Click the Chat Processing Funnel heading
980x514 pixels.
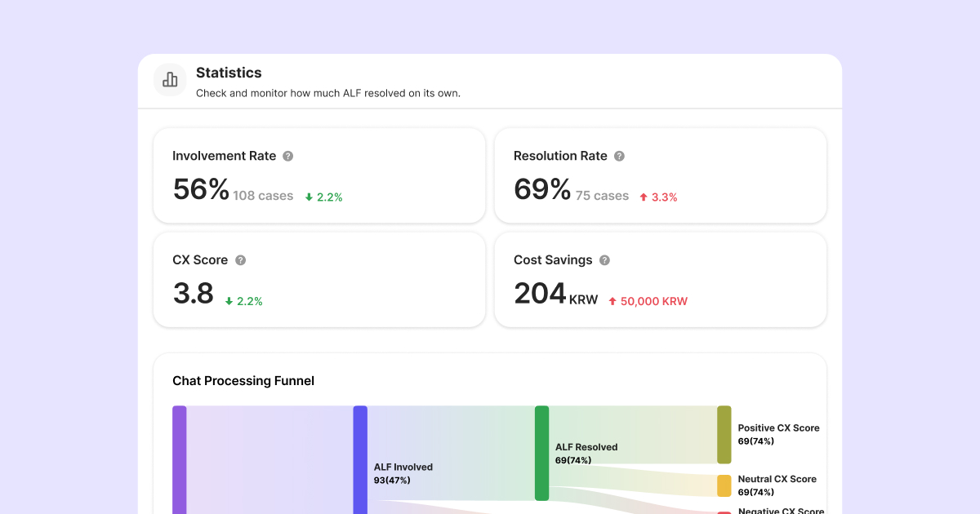[243, 381]
